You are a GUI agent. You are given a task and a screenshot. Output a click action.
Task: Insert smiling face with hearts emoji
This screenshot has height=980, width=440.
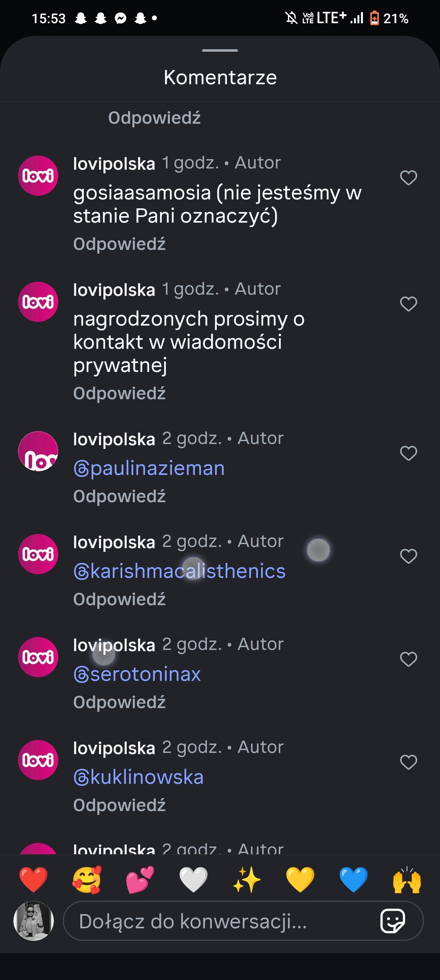point(87,879)
